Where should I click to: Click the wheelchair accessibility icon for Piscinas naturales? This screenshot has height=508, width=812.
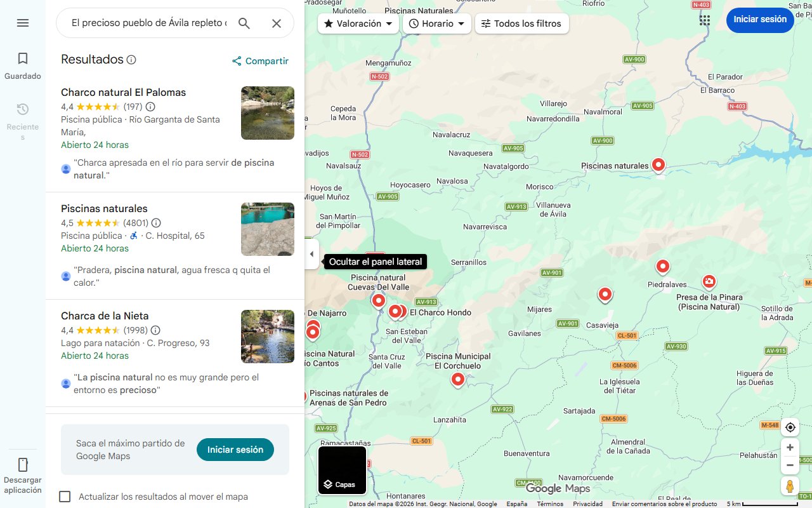click(134, 236)
